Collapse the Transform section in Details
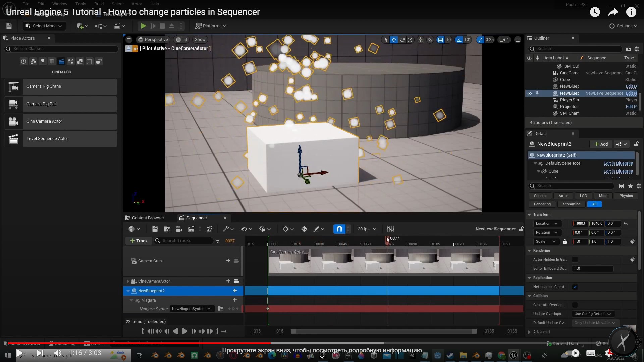The width and height of the screenshot is (644, 362). pos(529,215)
